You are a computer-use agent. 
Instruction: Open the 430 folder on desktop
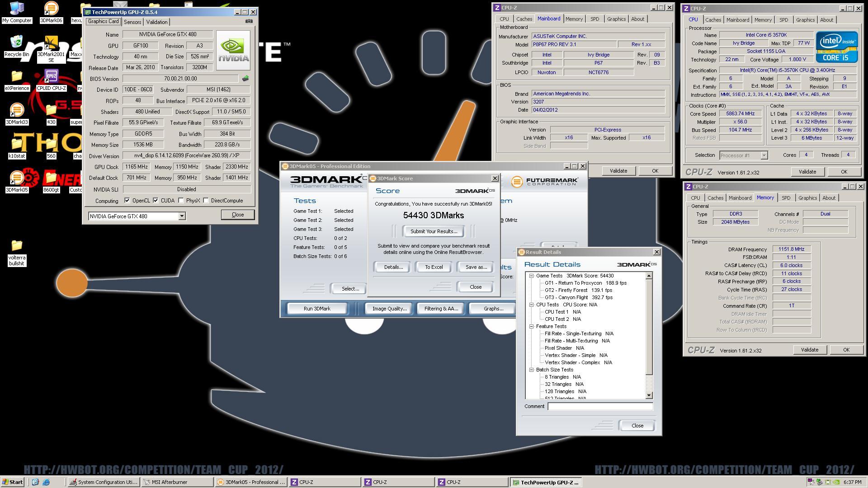pos(51,114)
